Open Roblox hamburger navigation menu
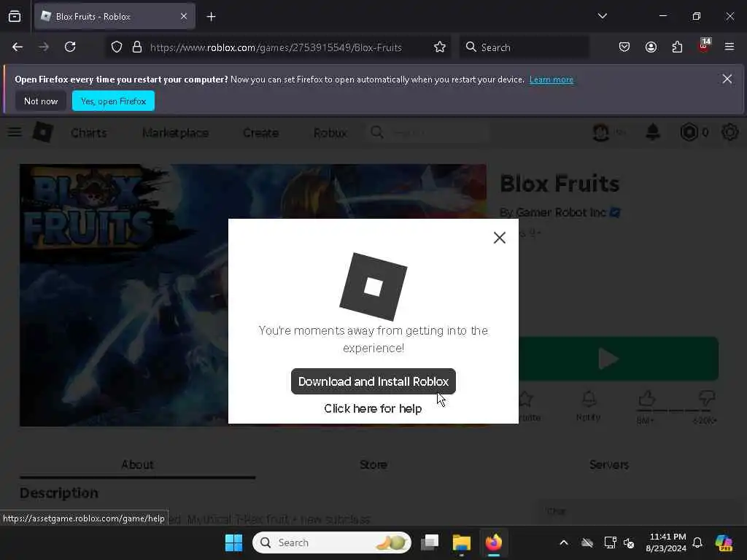 pos(15,132)
